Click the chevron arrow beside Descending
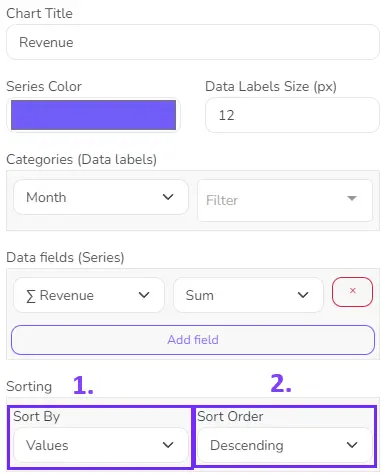Screen dimensions: 381x475 click(352, 445)
